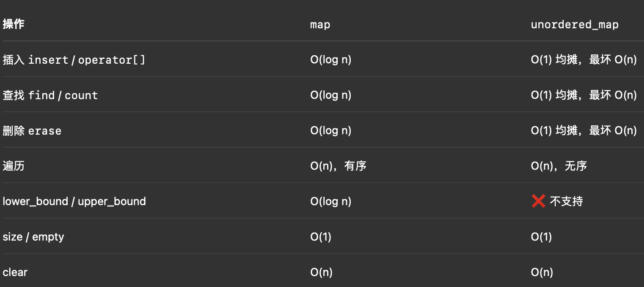644x287 pixels.
Task: Select the 插入 insert / operator[] cell
Action: 74,60
